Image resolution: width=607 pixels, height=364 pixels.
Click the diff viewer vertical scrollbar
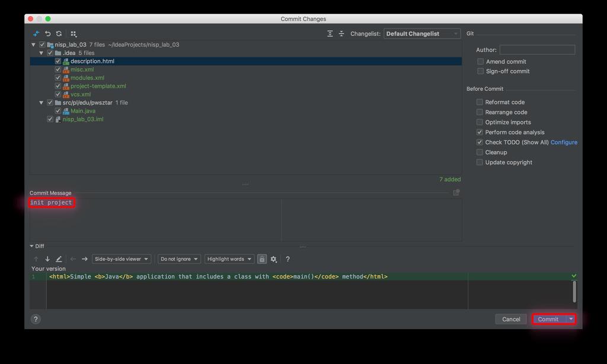click(574, 292)
